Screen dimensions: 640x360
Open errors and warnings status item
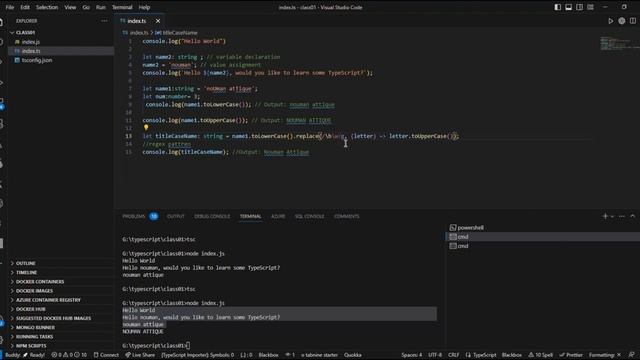pos(69,355)
